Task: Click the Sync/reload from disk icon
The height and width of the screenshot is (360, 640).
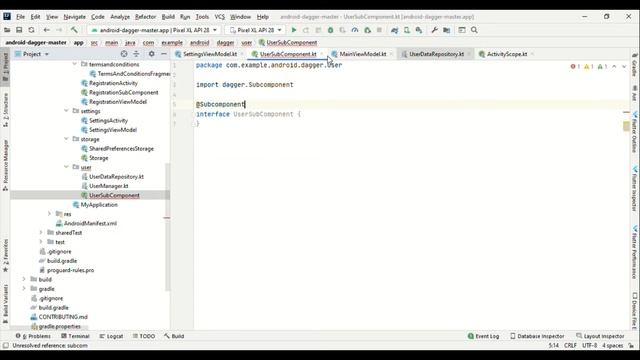Action: pos(31,30)
